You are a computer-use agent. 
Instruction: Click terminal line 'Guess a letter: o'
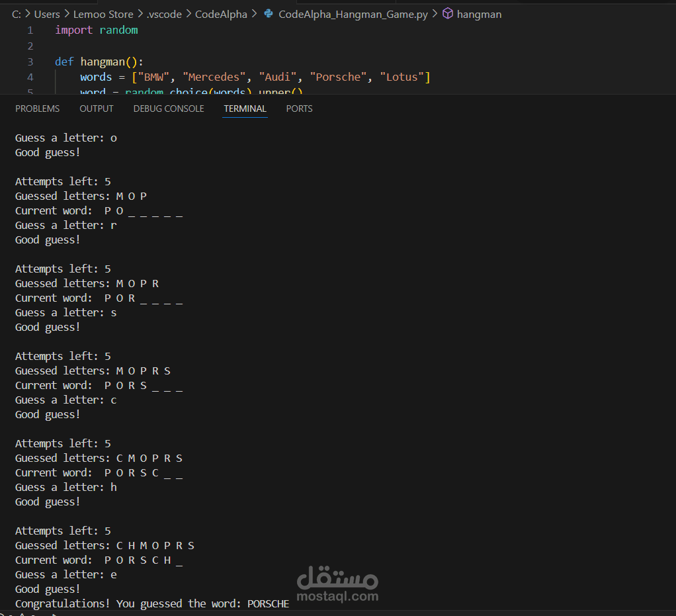[66, 138]
